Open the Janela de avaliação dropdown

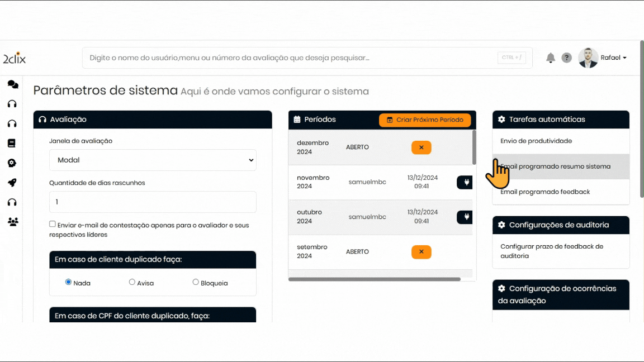[x=153, y=160]
